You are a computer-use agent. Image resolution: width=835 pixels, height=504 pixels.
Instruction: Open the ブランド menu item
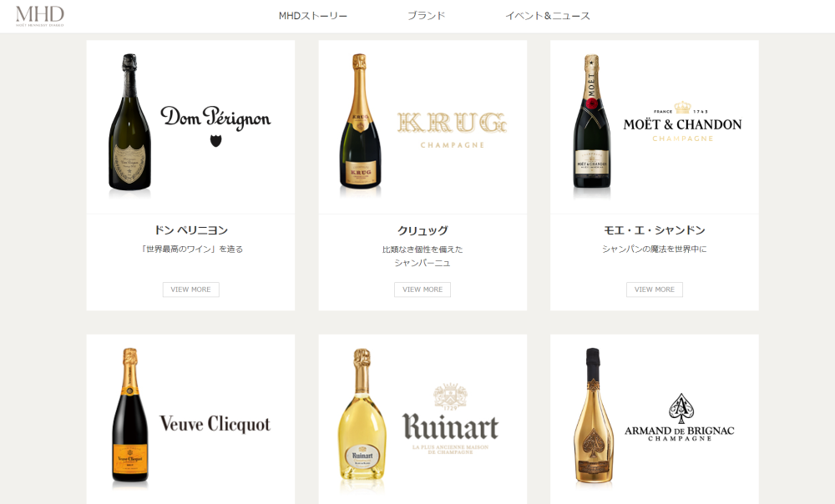pyautogui.click(x=426, y=16)
